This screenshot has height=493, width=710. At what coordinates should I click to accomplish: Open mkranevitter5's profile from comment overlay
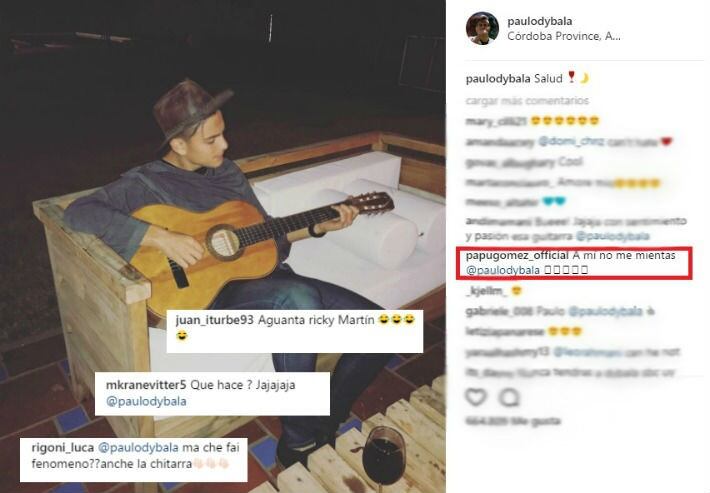click(x=146, y=385)
